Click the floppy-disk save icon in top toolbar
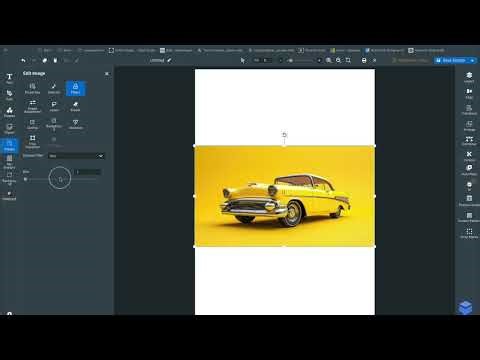The height and width of the screenshot is (360, 480). (x=364, y=60)
